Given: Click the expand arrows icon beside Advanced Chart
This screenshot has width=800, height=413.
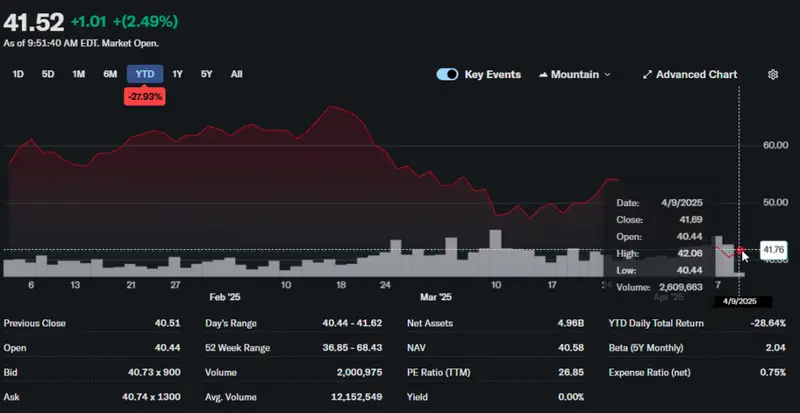Looking at the screenshot, I should point(647,74).
